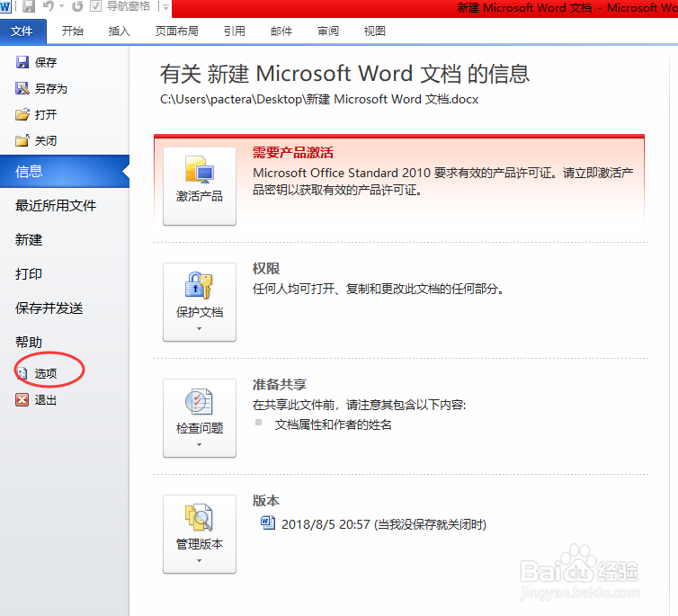This screenshot has width=678, height=616.
Task: Click the Redo icon in quick access toolbar
Action: 77,6
